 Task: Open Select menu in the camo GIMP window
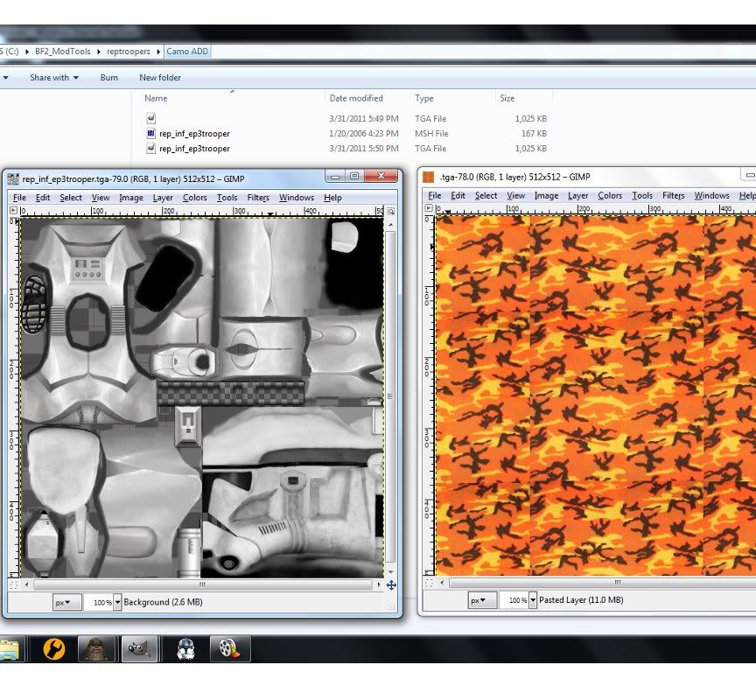pyautogui.click(x=486, y=196)
